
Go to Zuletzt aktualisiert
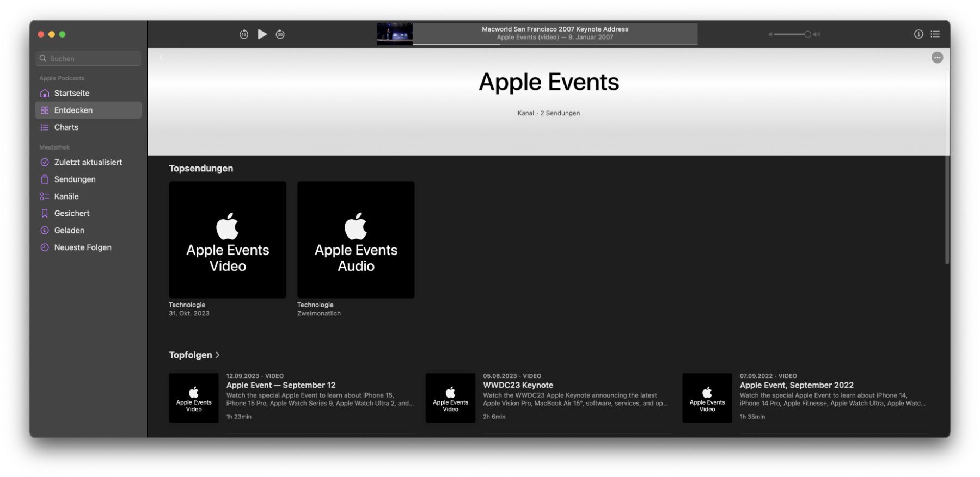[x=88, y=162]
